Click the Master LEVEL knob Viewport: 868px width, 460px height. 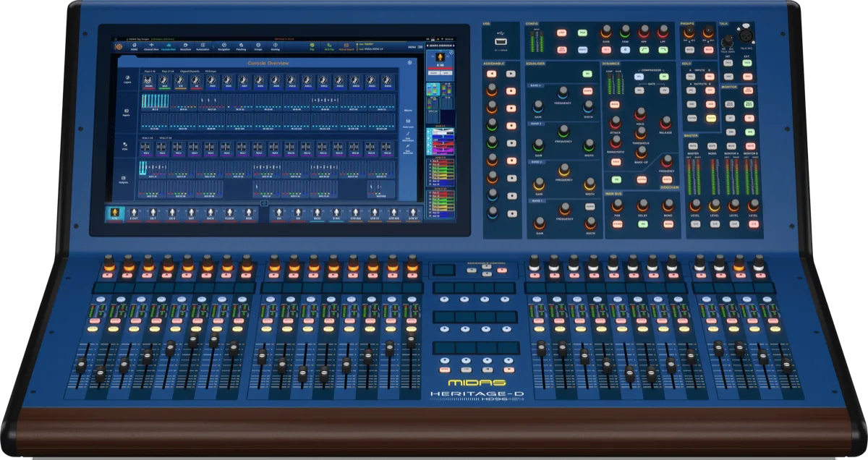(x=694, y=205)
